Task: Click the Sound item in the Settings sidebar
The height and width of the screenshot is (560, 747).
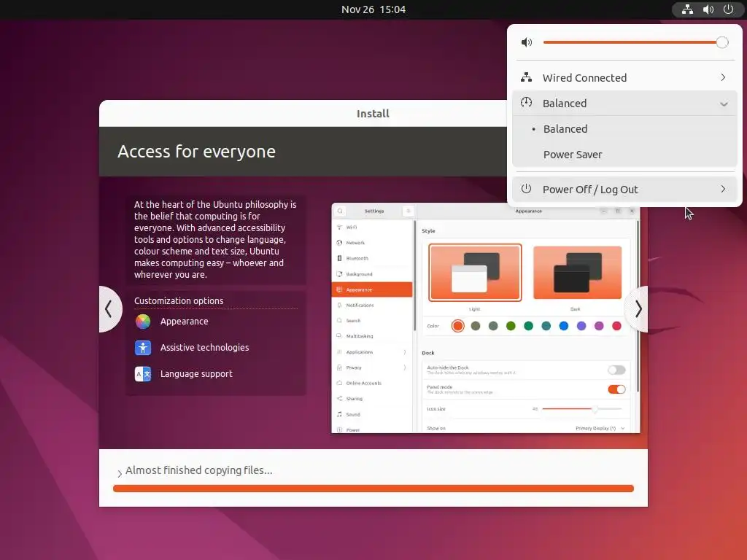Action: tap(372, 414)
